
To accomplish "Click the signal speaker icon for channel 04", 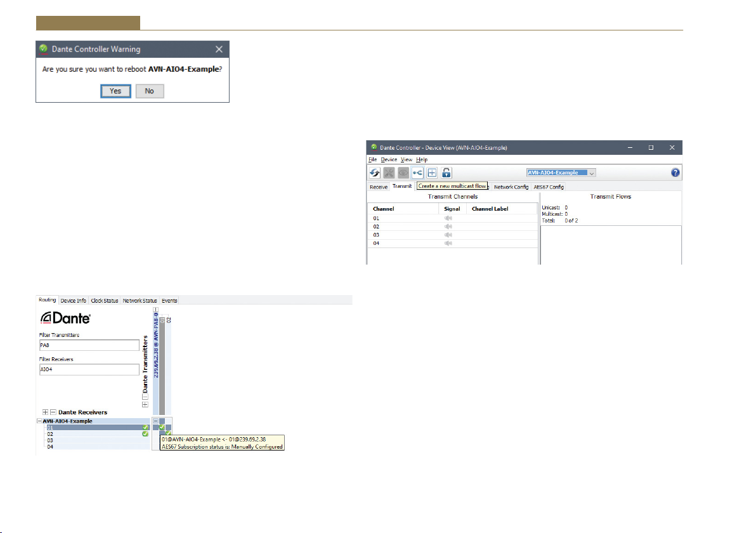I will point(448,243).
